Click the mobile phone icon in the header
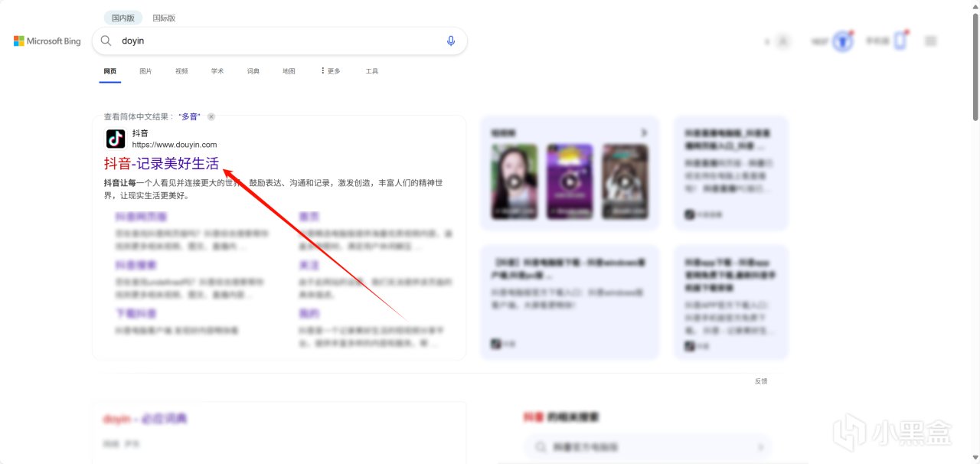980x464 pixels. click(900, 41)
